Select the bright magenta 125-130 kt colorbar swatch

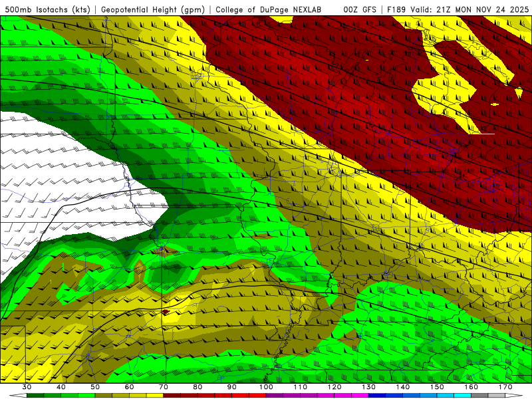pos(360,396)
